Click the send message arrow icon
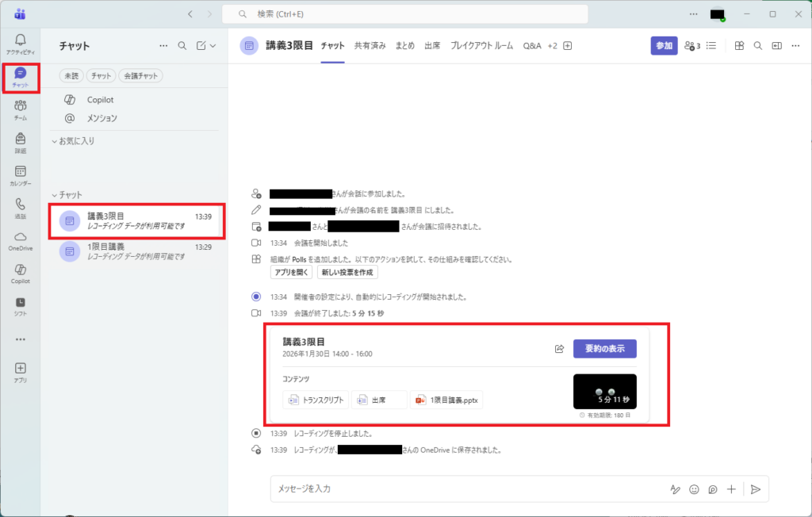 pyautogui.click(x=756, y=489)
